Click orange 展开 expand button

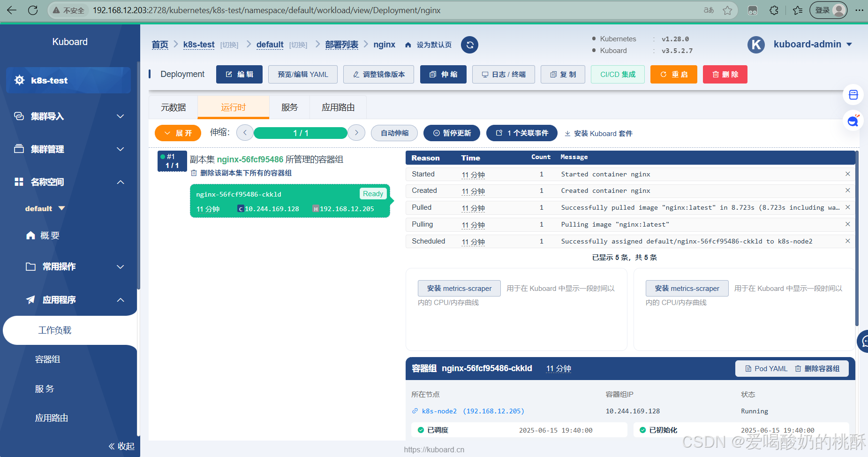pyautogui.click(x=178, y=133)
